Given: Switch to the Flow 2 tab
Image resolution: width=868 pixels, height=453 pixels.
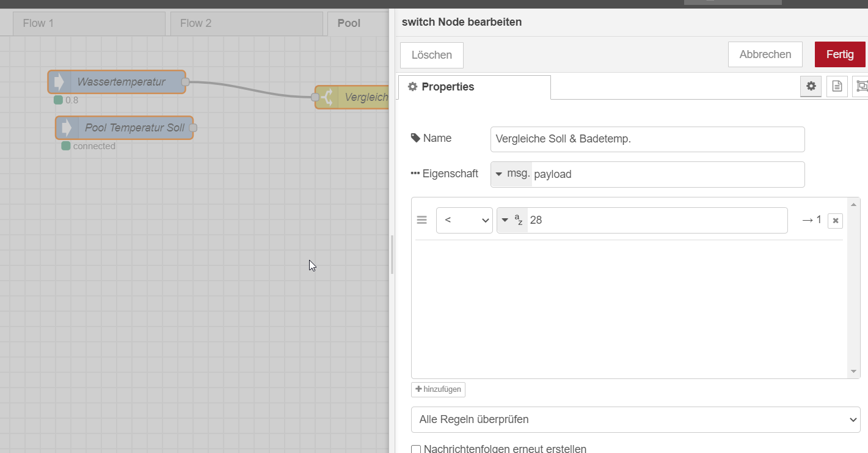Looking at the screenshot, I should coord(247,23).
